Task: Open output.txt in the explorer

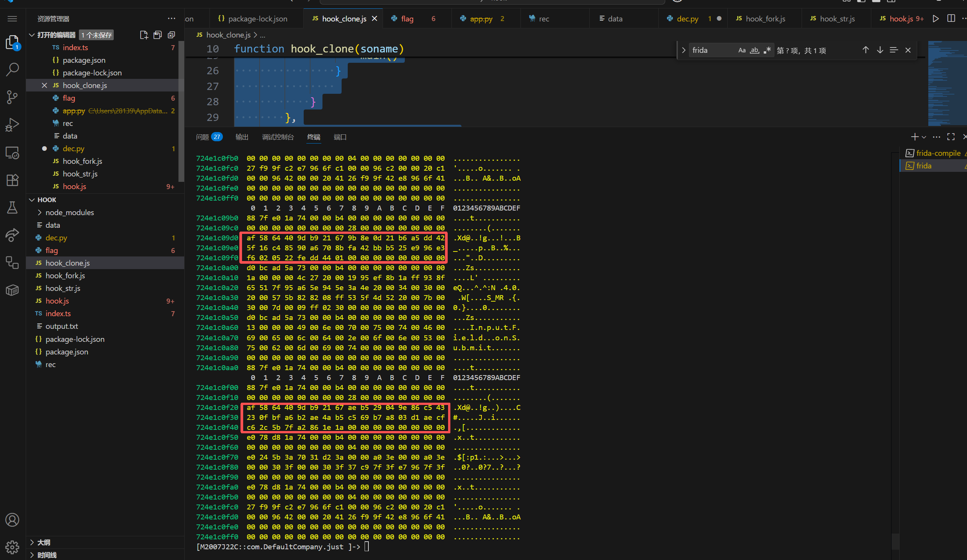Action: [x=61, y=326]
